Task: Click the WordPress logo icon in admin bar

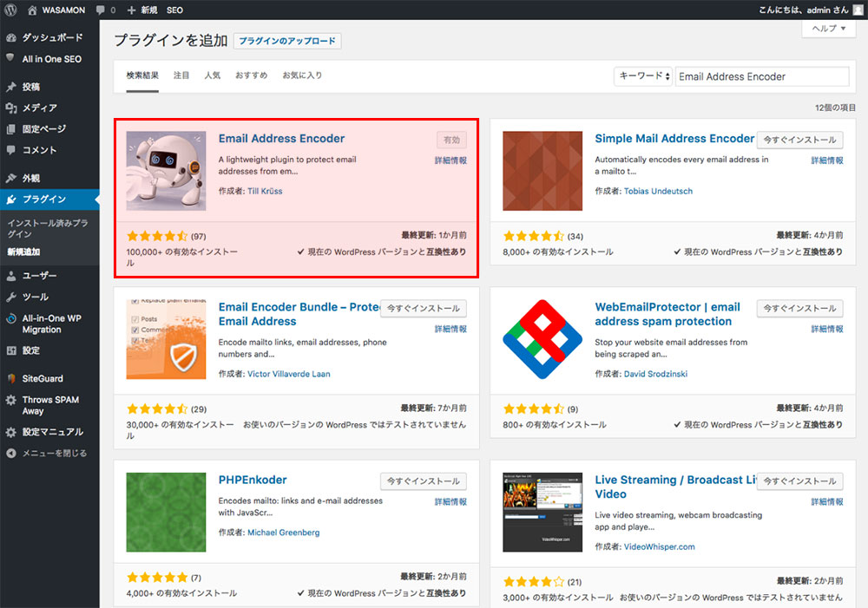Action: click(10, 10)
